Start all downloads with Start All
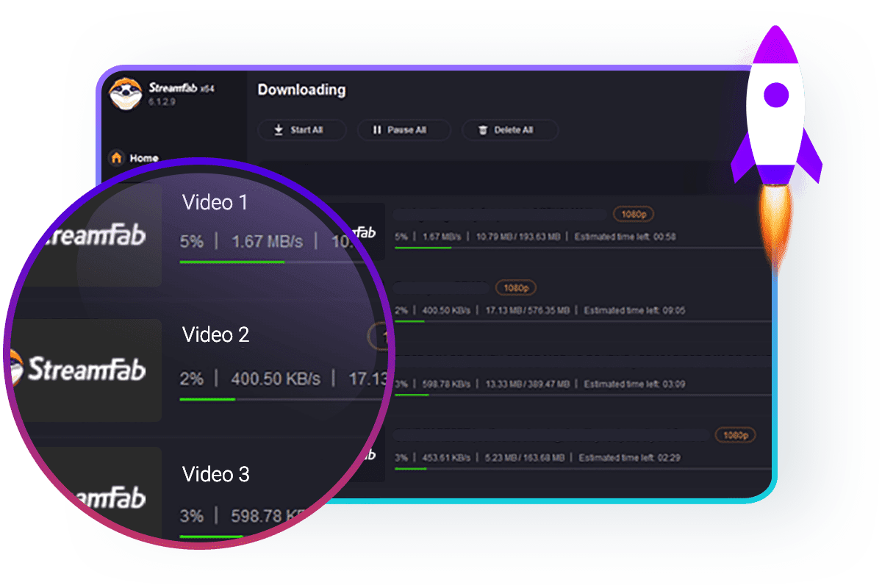 [301, 130]
